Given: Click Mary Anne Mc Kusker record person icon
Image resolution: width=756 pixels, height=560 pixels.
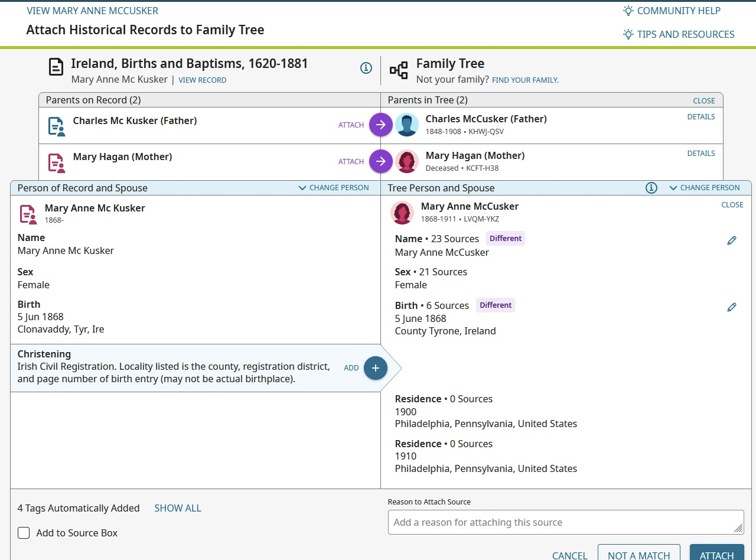Looking at the screenshot, I should [x=28, y=214].
